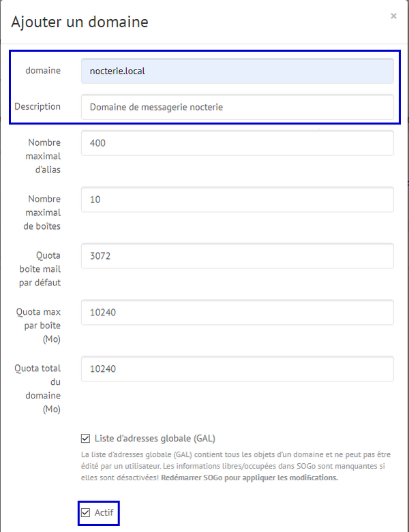Click the "Actif" label text

tap(104, 512)
